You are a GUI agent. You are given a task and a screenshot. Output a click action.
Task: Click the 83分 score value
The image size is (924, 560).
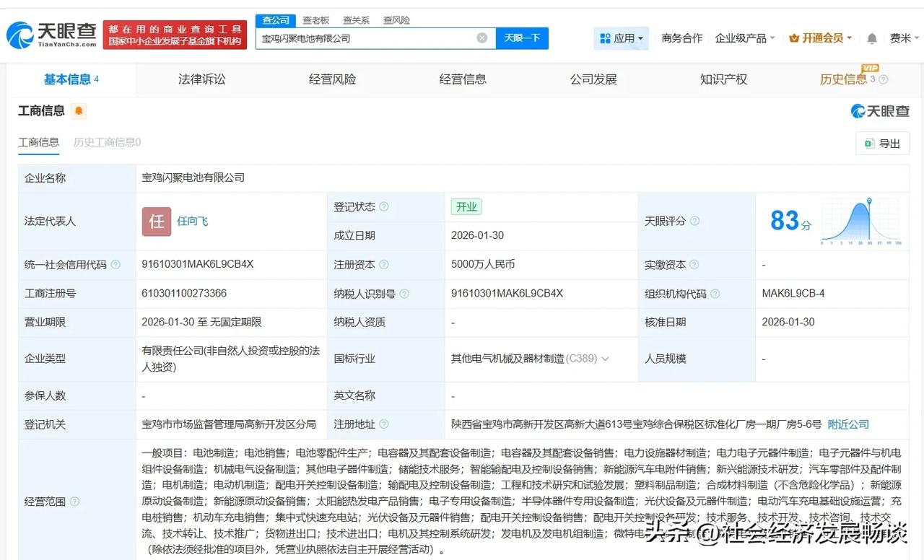coord(790,221)
